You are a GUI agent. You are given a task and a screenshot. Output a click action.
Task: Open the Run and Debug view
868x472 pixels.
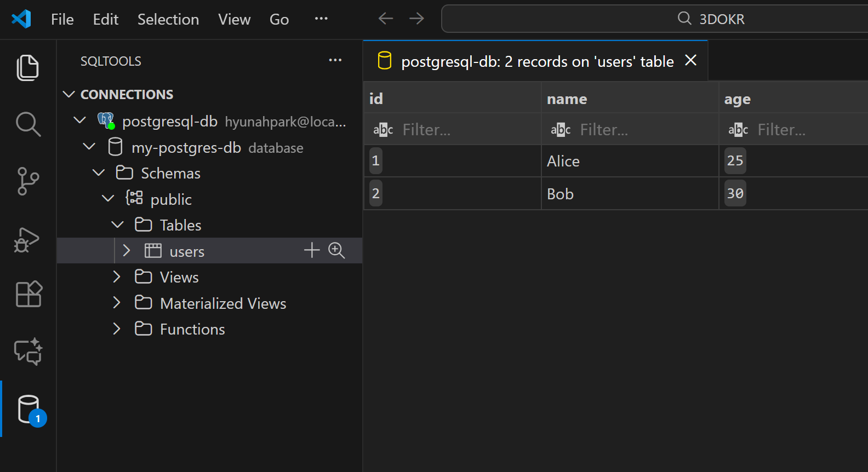27,240
